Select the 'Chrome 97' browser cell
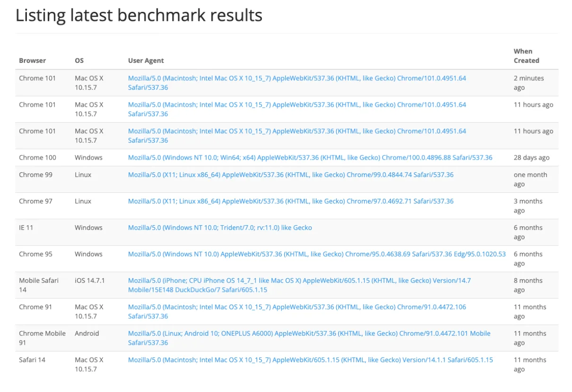 pyautogui.click(x=35, y=201)
